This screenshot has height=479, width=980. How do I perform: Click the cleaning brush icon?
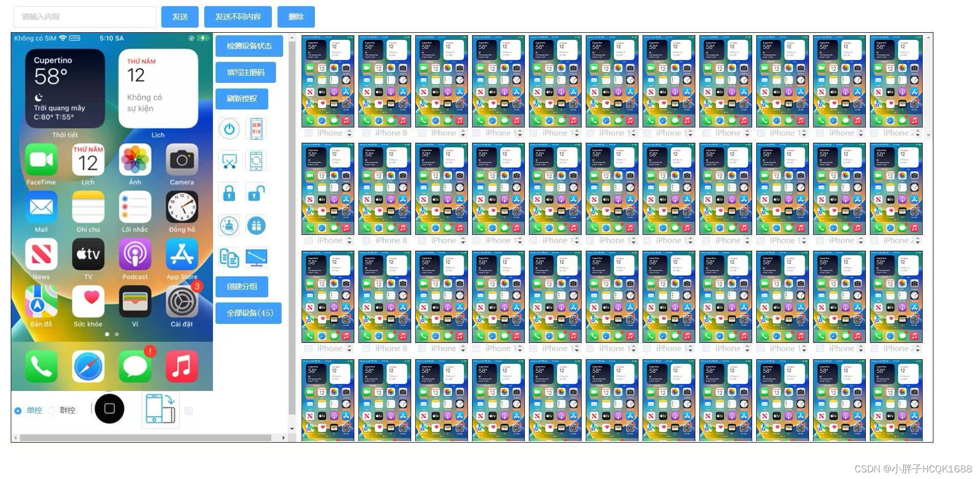[229, 226]
